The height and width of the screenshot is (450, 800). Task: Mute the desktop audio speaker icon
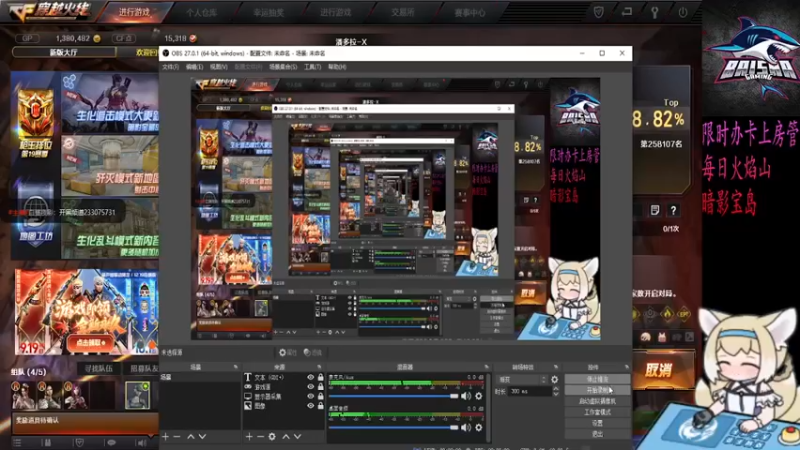pos(466,428)
